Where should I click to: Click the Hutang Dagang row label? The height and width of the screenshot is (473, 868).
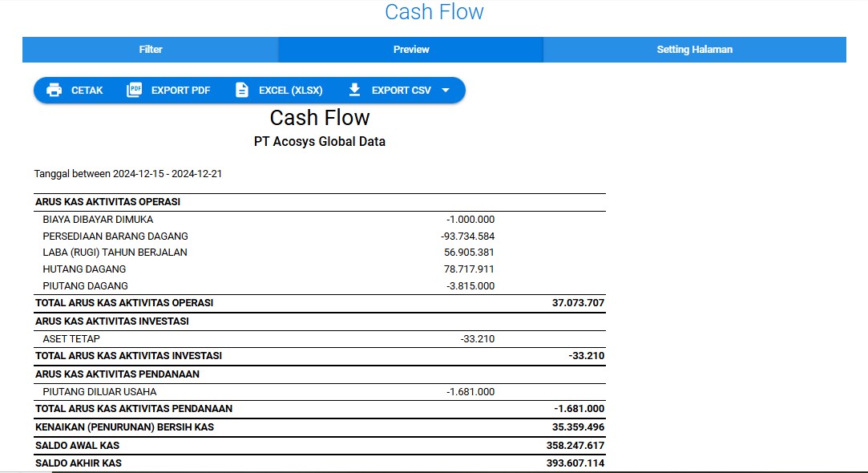pyautogui.click(x=84, y=269)
